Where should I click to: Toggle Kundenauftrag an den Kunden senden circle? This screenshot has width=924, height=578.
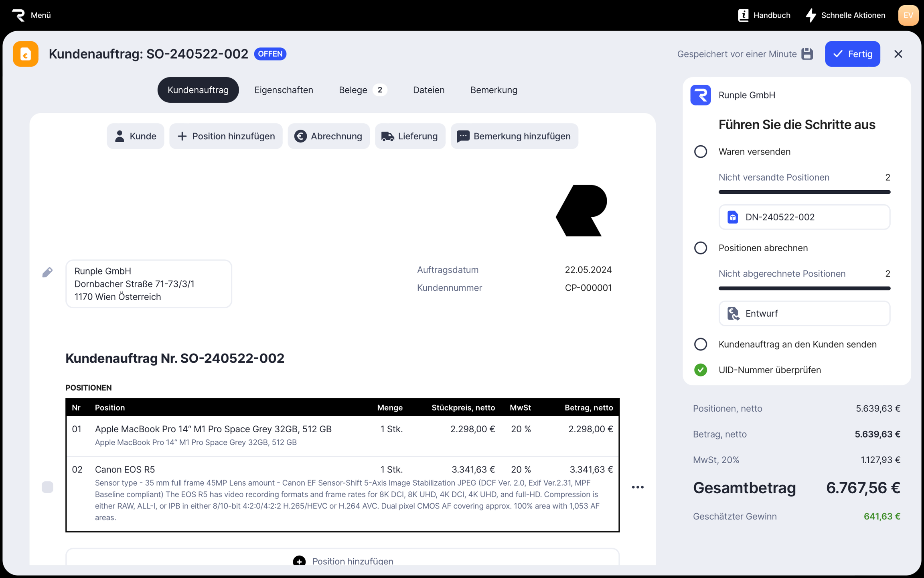click(701, 344)
